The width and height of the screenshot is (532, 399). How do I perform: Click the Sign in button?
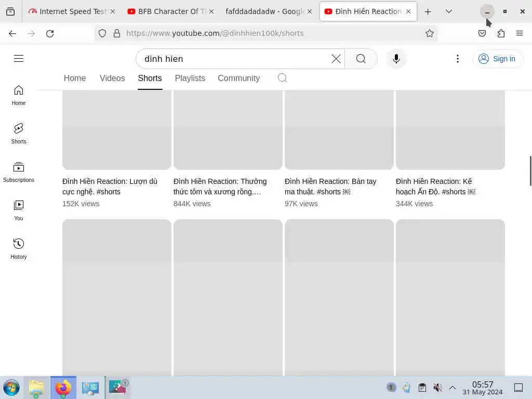click(x=497, y=59)
